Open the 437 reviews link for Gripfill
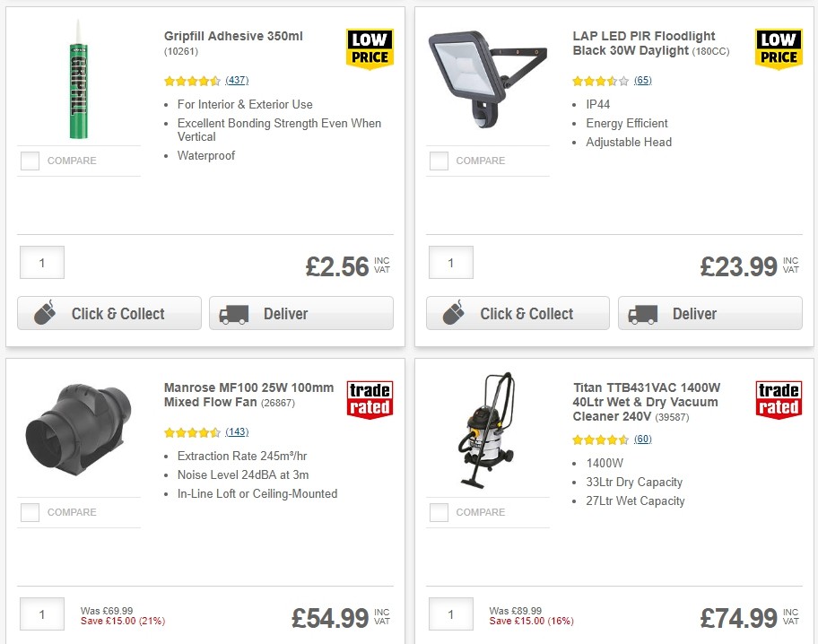Image resolution: width=818 pixels, height=644 pixels. tap(236, 80)
